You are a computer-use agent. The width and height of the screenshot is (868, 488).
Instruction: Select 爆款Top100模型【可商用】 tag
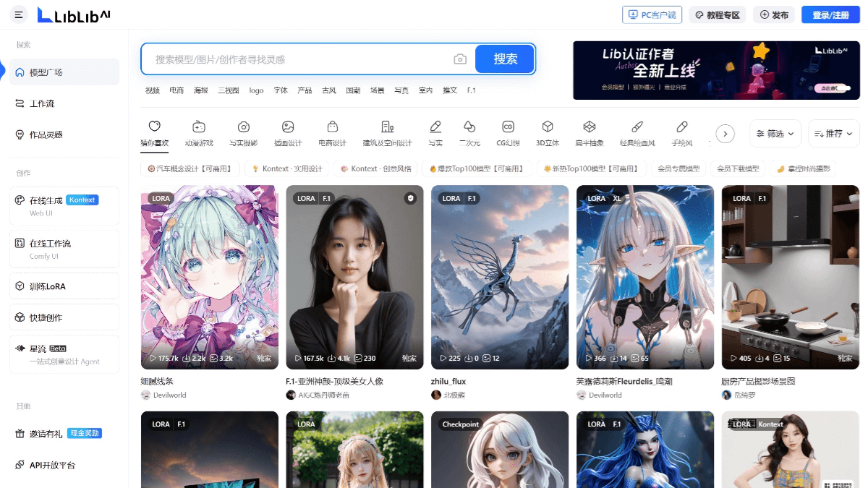[x=477, y=168]
